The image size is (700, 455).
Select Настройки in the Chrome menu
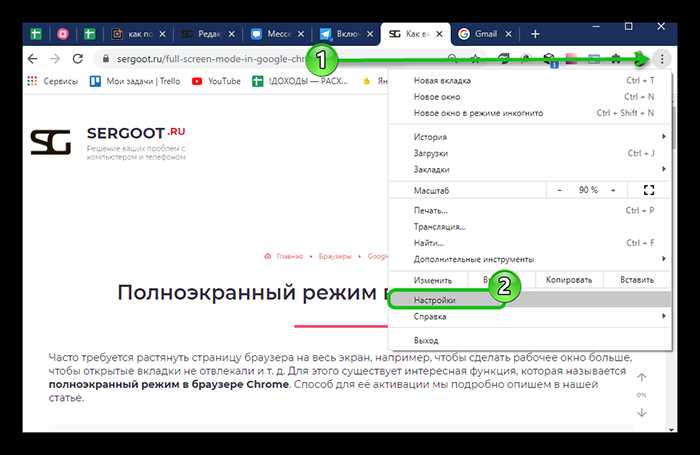435,299
